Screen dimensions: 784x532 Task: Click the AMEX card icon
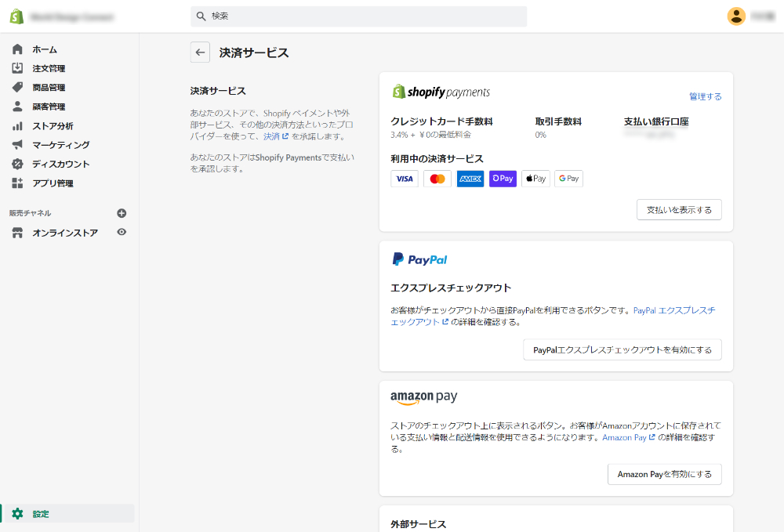point(470,179)
